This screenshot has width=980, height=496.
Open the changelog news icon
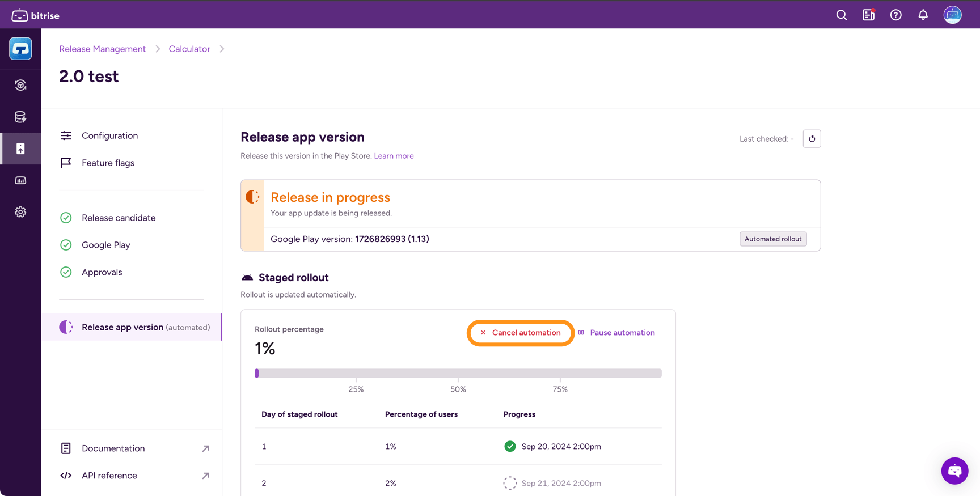(868, 15)
